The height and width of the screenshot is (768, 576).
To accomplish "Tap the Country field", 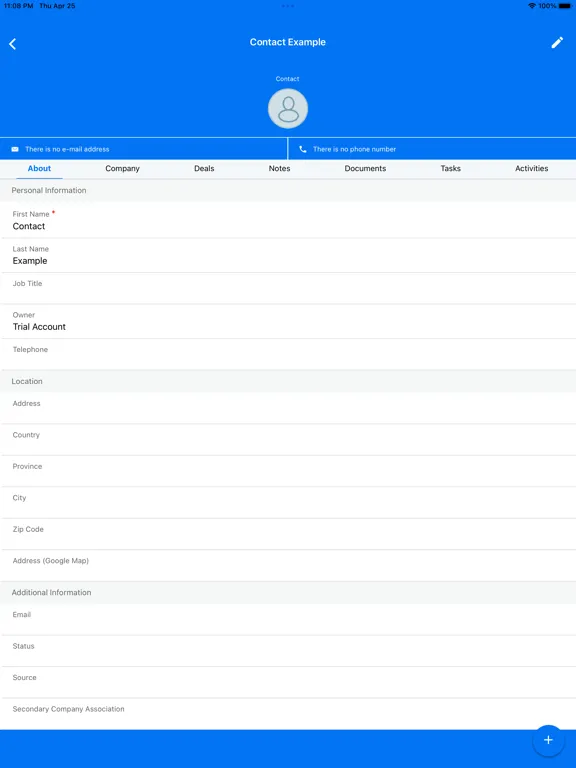I will (x=288, y=440).
